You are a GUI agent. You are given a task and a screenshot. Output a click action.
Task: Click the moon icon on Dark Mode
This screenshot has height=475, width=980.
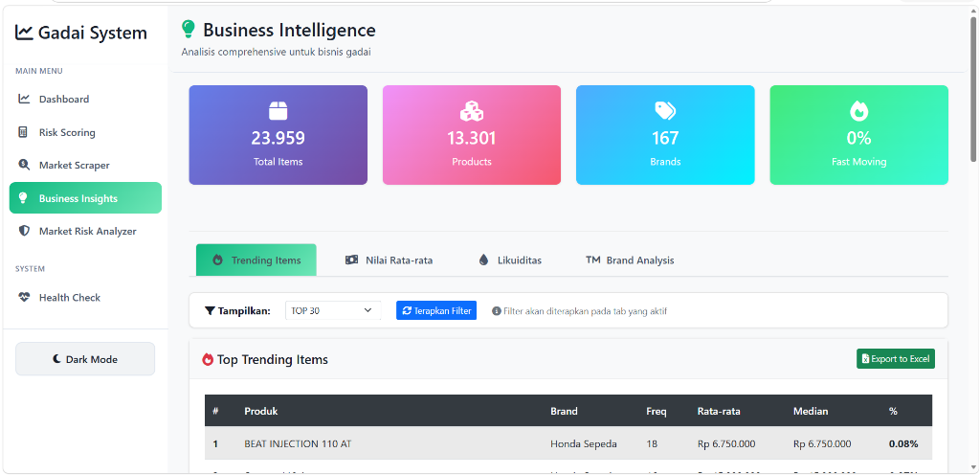tap(56, 359)
